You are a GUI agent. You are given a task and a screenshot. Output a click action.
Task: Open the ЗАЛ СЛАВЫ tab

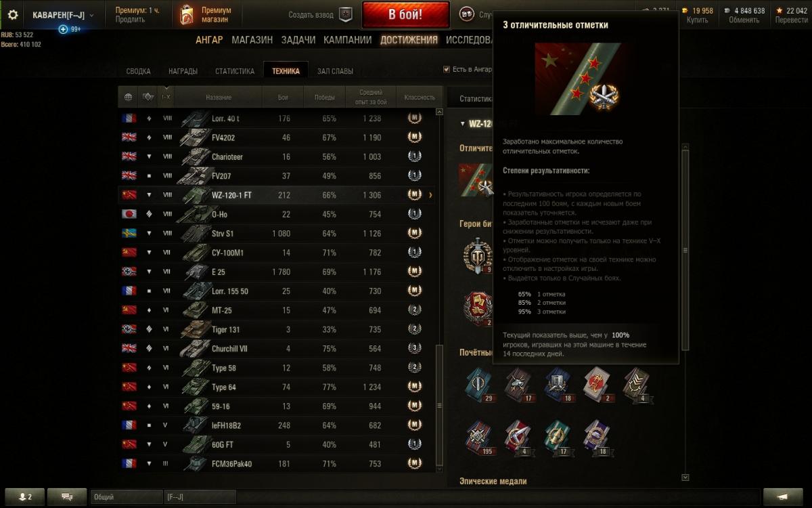[335, 71]
